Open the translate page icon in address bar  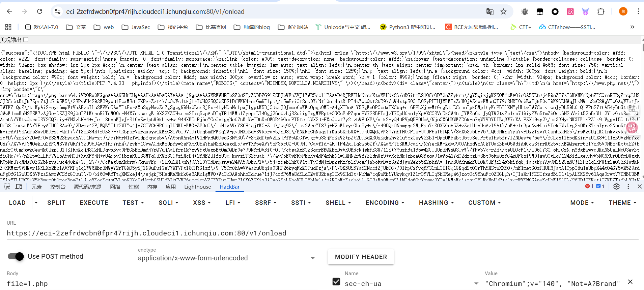point(490,12)
